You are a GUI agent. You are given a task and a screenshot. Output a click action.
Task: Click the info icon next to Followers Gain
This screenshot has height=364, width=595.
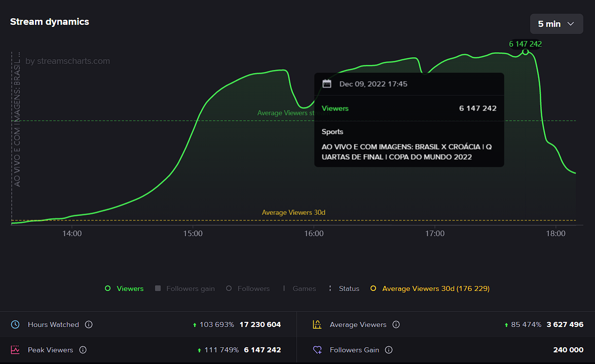pyautogui.click(x=389, y=350)
